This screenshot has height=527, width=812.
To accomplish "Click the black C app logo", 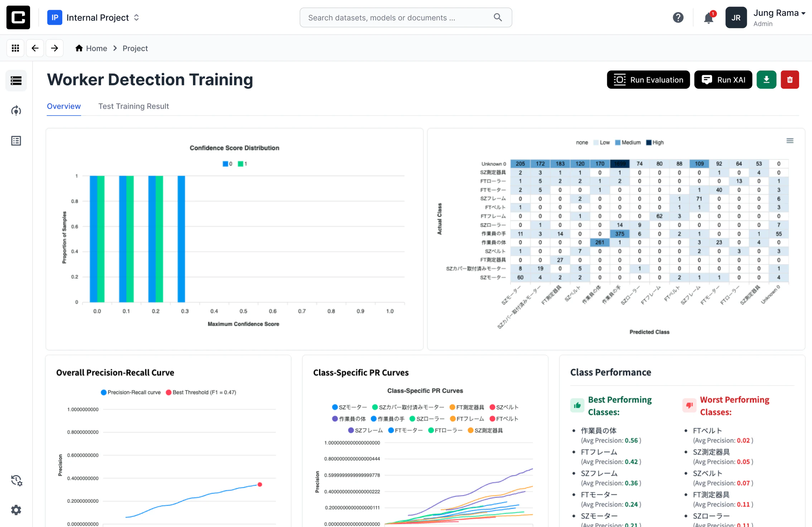I will pos(18,18).
